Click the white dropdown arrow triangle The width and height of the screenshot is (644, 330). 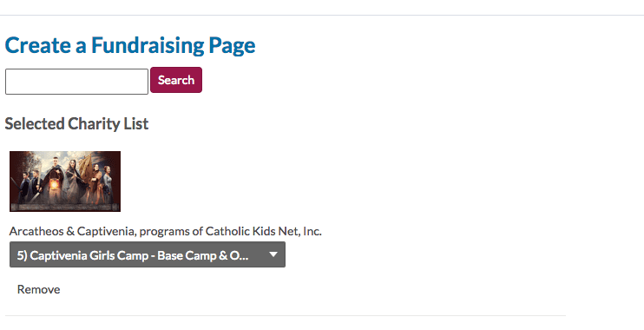tap(273, 254)
